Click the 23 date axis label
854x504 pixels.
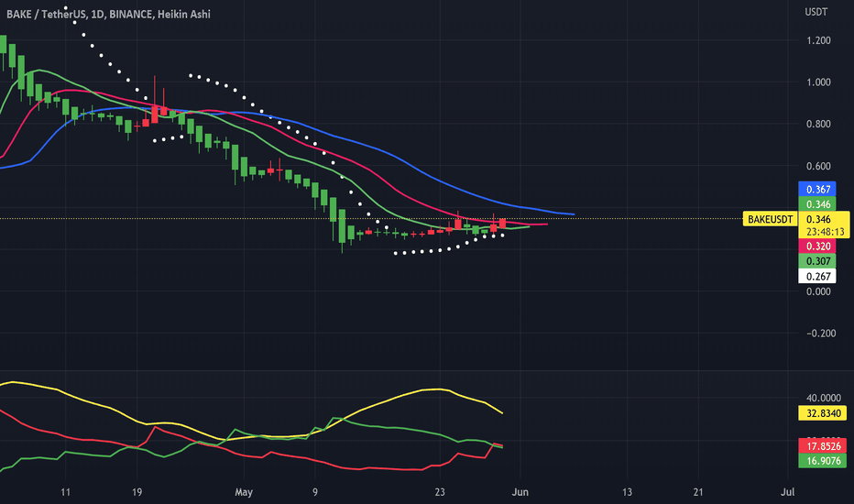[x=440, y=492]
